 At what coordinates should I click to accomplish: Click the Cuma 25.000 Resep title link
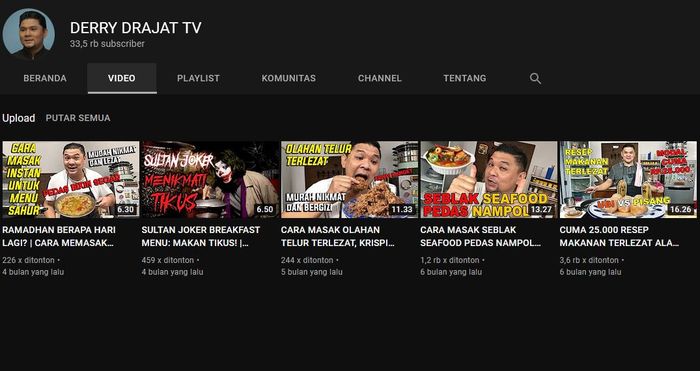[620, 237]
